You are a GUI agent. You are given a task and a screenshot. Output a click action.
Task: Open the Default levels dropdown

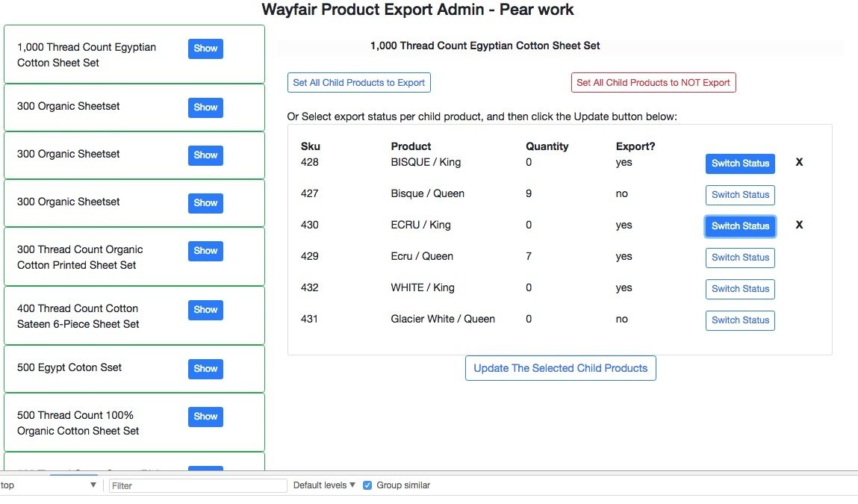pos(324,485)
